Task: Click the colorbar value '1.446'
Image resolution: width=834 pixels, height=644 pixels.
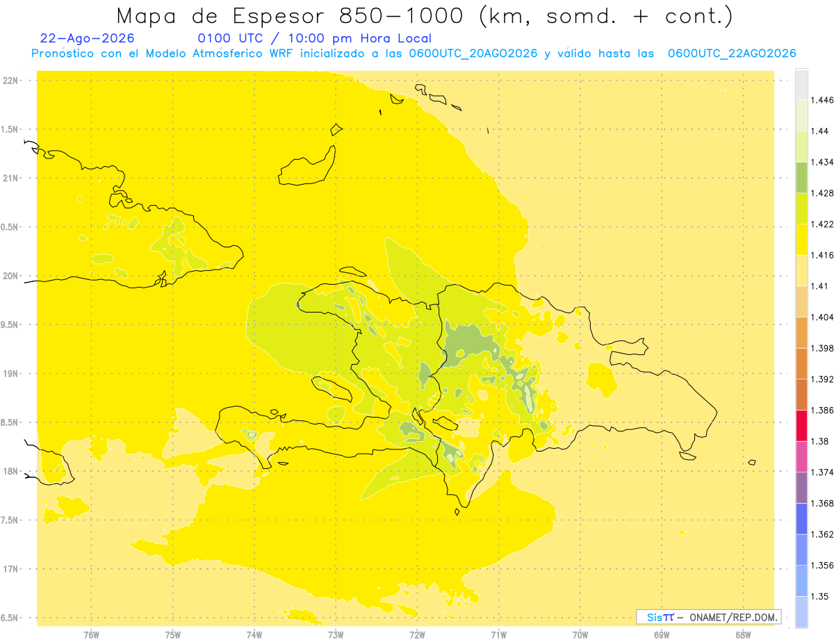Action: pos(822,100)
